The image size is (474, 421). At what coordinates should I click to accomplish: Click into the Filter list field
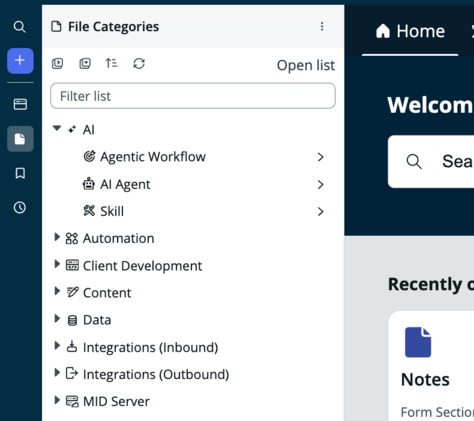click(x=193, y=96)
